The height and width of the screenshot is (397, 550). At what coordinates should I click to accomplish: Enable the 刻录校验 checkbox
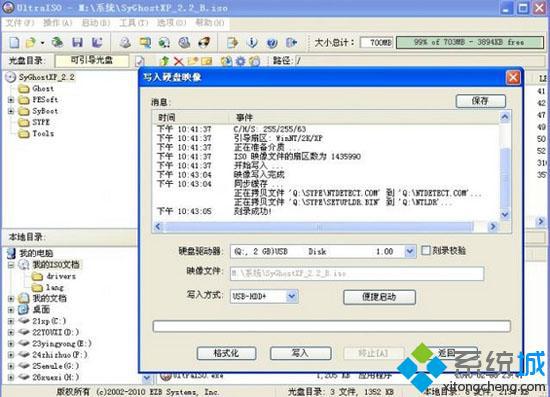[x=425, y=250]
